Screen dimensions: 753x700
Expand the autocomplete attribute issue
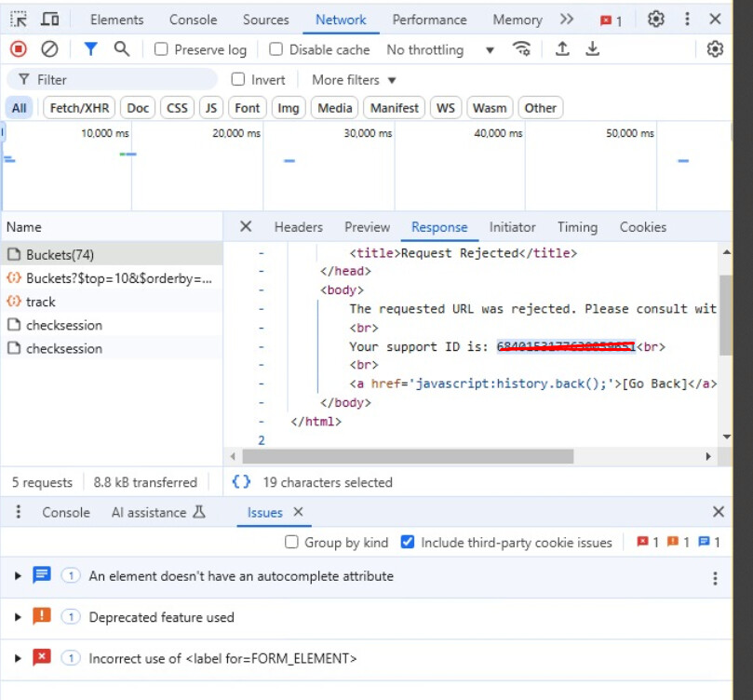[x=18, y=575]
